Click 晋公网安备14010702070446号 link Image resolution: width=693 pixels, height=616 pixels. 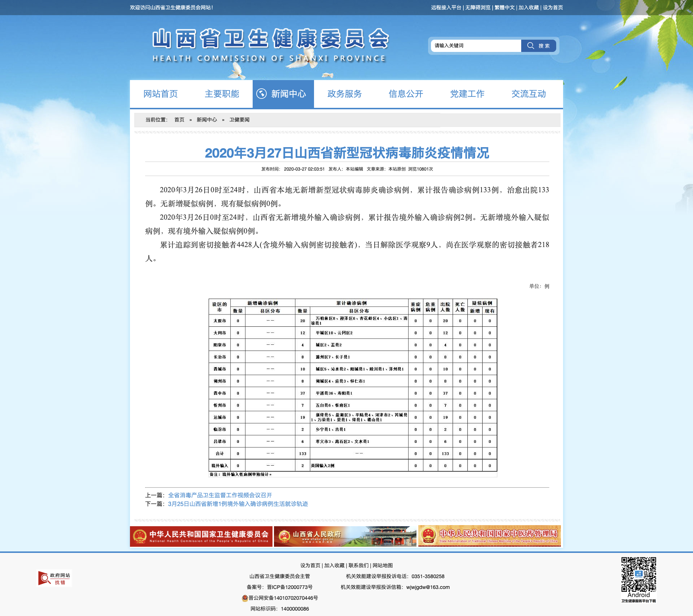(283, 598)
